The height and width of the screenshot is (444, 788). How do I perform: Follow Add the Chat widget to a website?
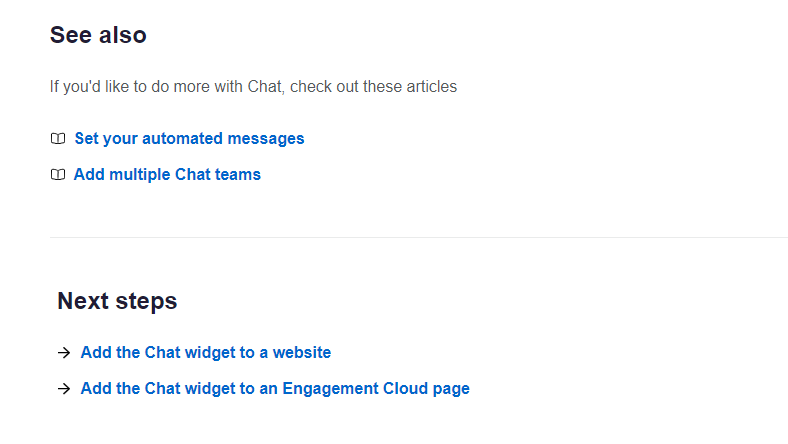coord(205,353)
